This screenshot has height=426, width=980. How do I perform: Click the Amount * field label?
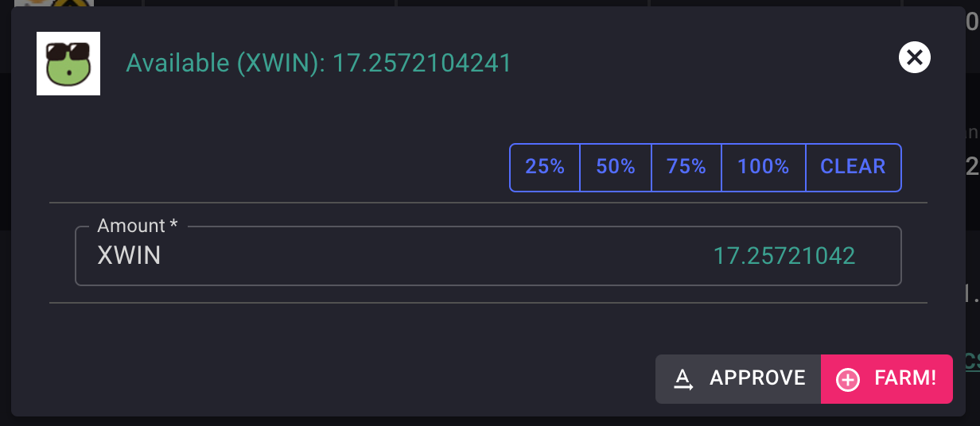(x=137, y=226)
